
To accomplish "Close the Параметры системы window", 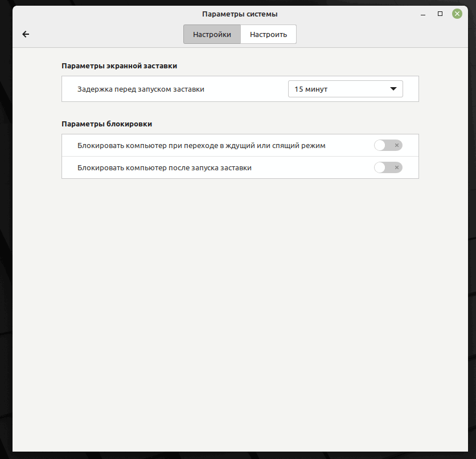I will tap(457, 14).
